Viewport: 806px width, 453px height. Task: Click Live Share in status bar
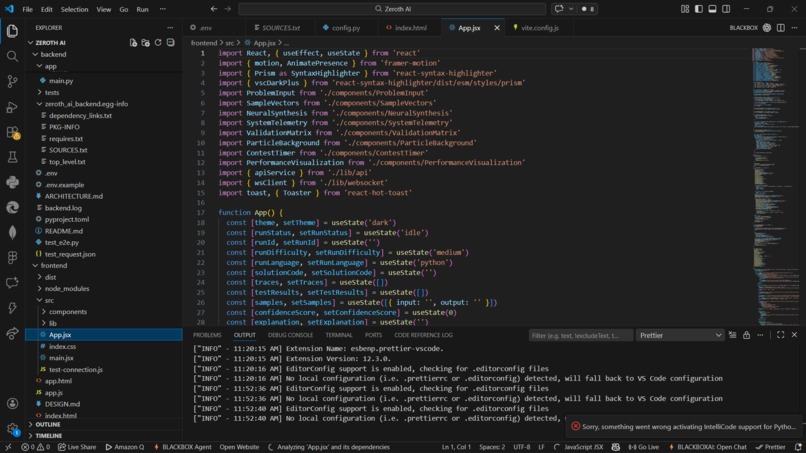77,447
